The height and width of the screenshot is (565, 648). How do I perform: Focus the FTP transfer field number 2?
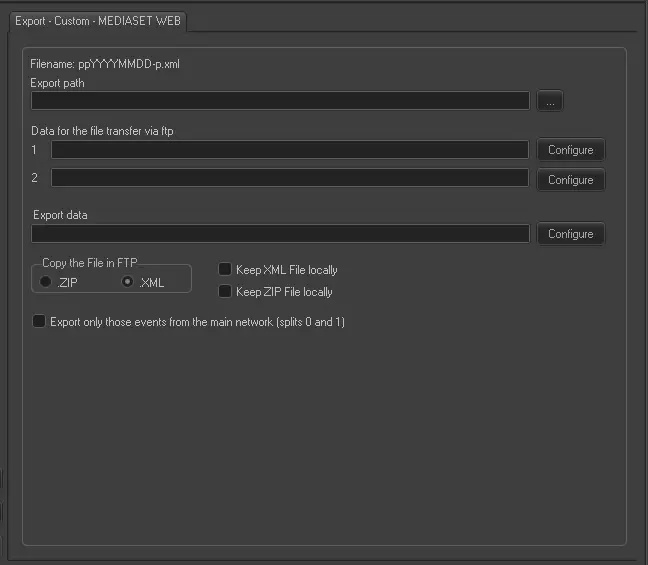(290, 178)
